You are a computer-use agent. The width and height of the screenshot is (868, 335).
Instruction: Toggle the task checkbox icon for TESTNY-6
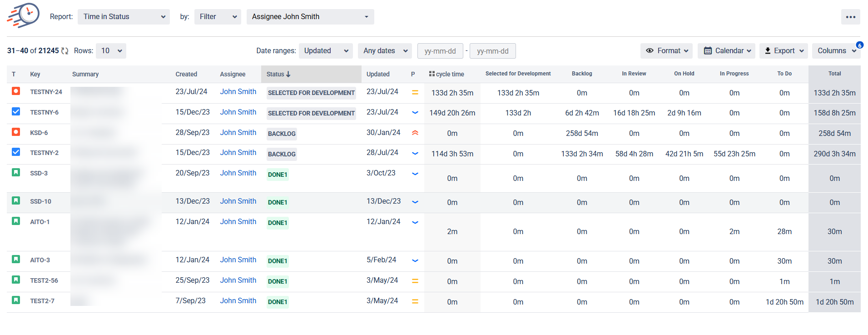coord(16,112)
